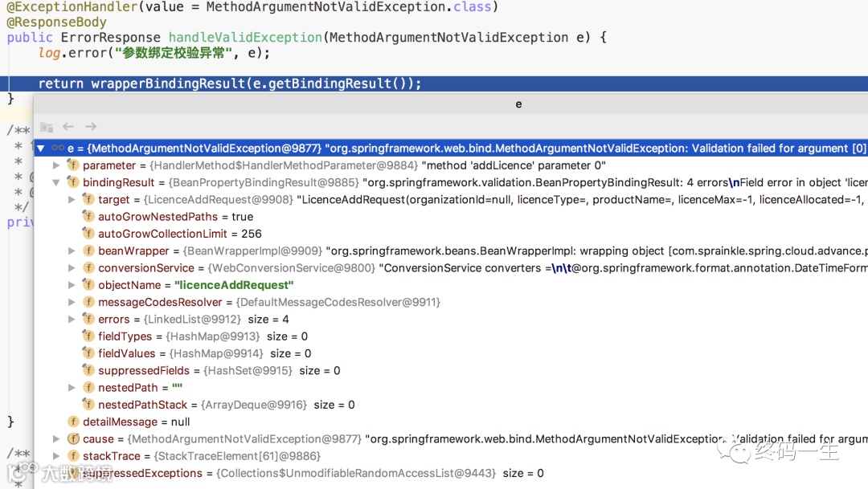
Task: Expand the 'nestedPath' field node
Action: [x=72, y=388]
